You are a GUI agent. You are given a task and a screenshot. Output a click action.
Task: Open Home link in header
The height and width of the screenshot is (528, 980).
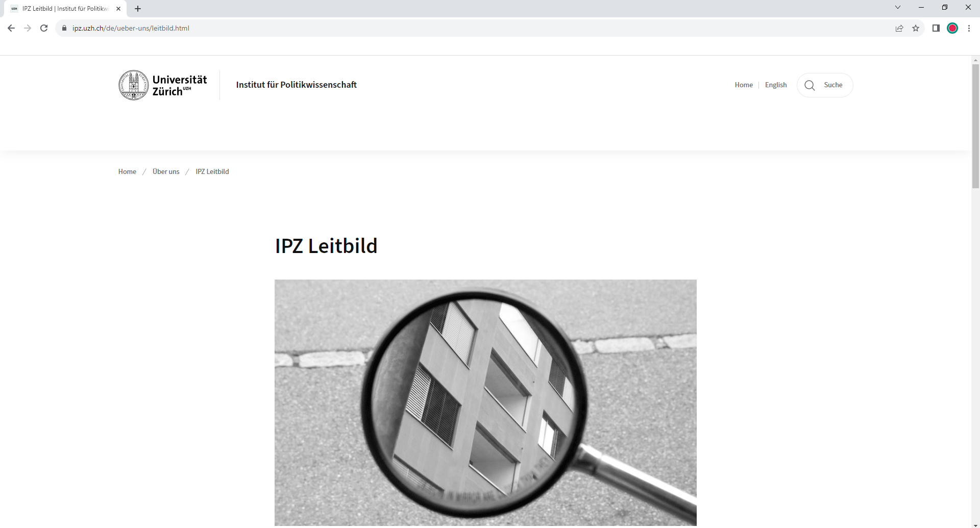pyautogui.click(x=744, y=85)
